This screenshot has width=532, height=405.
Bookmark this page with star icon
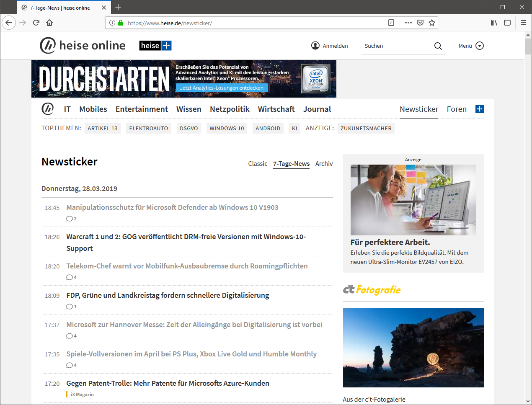(432, 23)
